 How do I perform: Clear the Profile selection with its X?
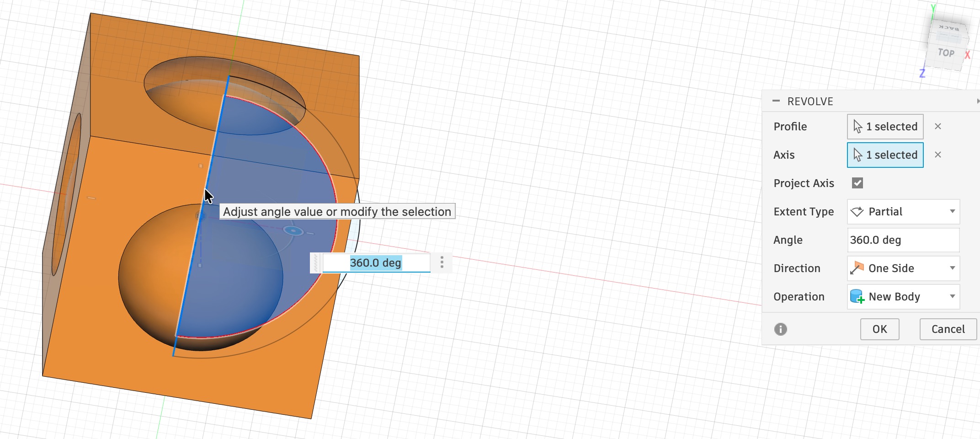pyautogui.click(x=938, y=127)
